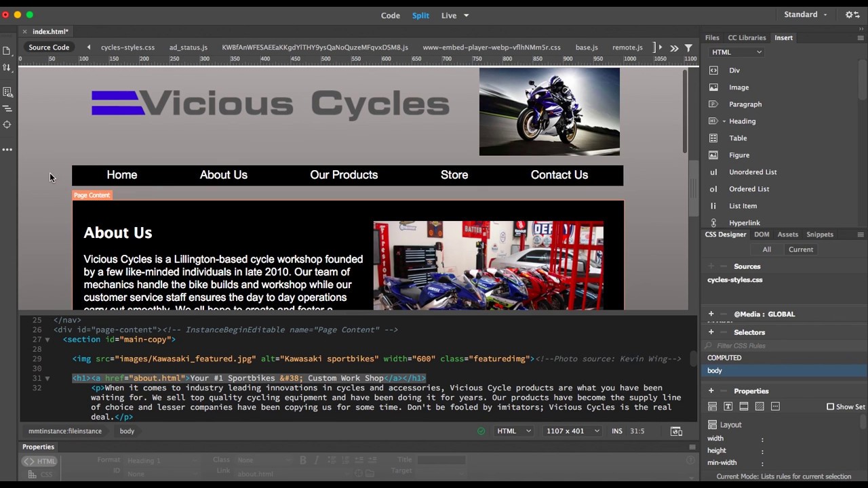Screen dimensions: 868x488
Task: Open the Snippets panel tab
Action: [x=819, y=235]
